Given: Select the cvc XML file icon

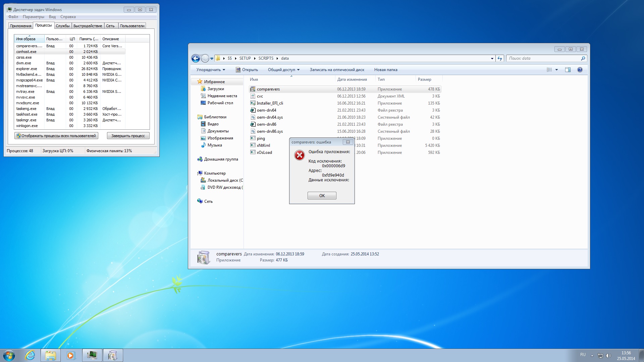Looking at the screenshot, I should 253,96.
